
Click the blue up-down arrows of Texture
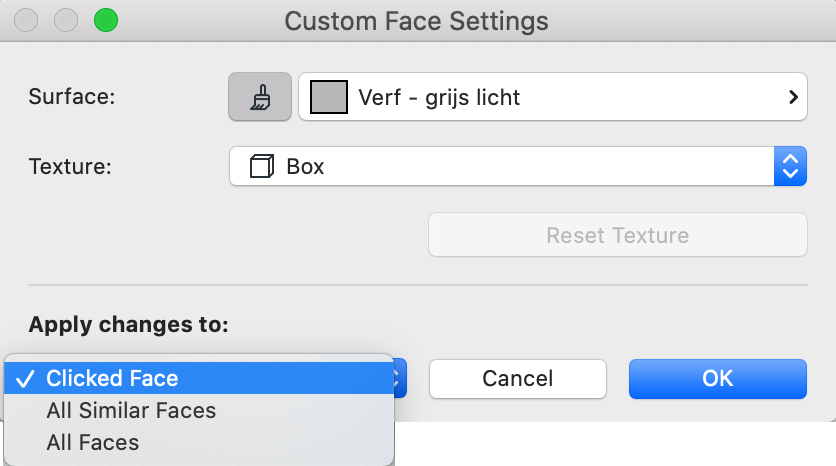(x=790, y=166)
